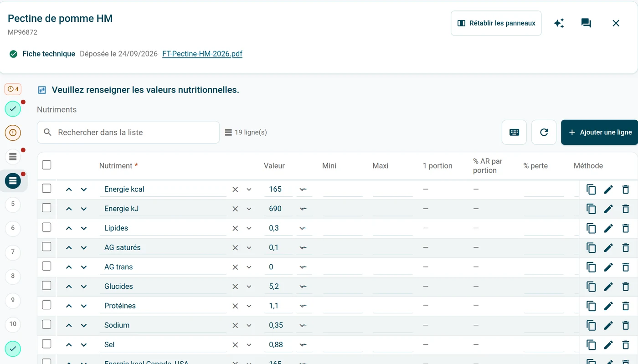Screen dimensions: 638x364
Task: Check the Sel row checkbox
Action: (x=46, y=343)
